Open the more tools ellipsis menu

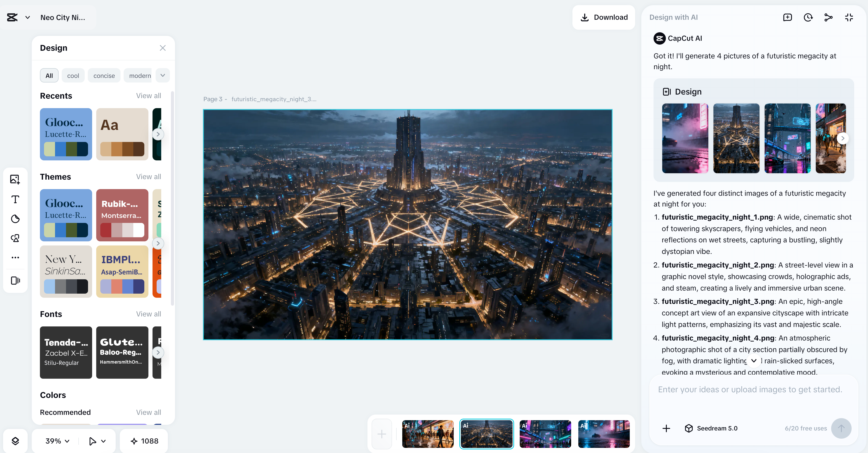tap(15, 257)
